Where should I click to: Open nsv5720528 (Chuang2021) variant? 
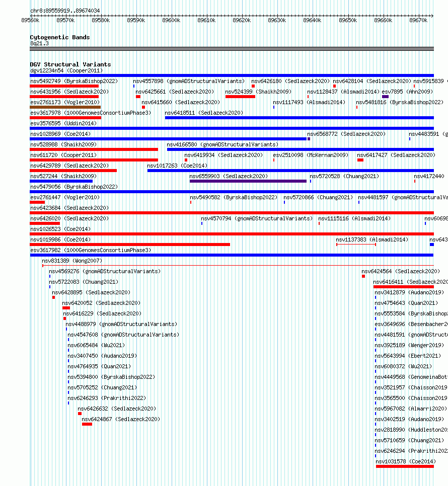[344, 176]
